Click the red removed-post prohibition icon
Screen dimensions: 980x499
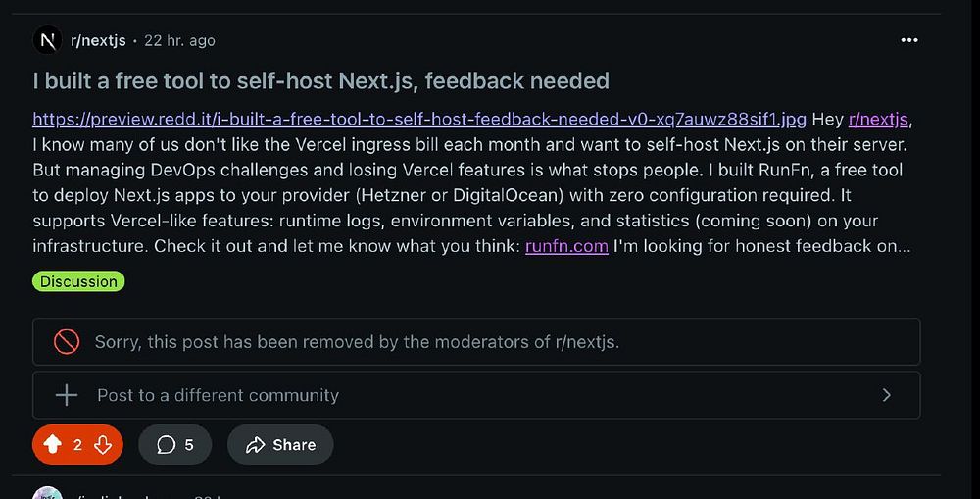(x=67, y=341)
